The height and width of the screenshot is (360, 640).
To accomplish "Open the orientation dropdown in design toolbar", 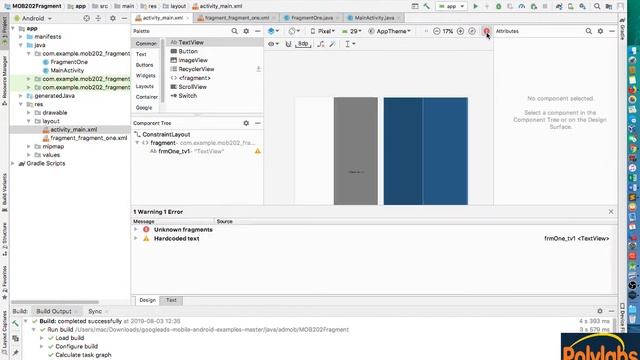I will click(x=294, y=31).
